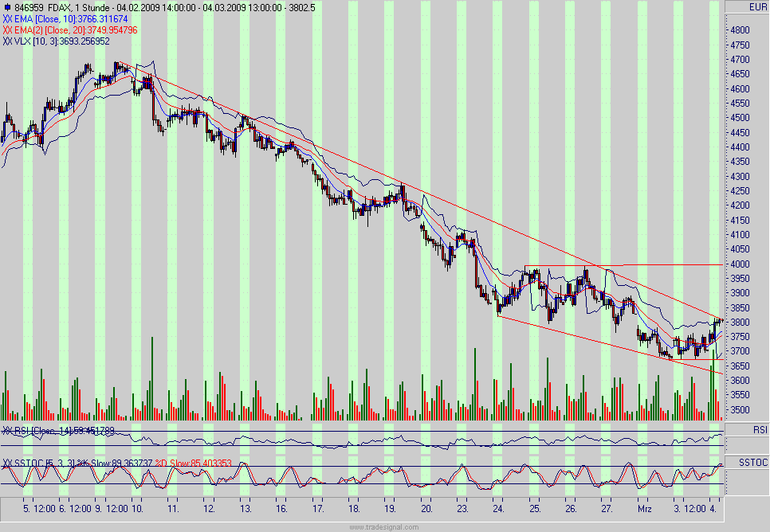
Task: Click the 'Mrz' month label on date axis
Action: 644,508
